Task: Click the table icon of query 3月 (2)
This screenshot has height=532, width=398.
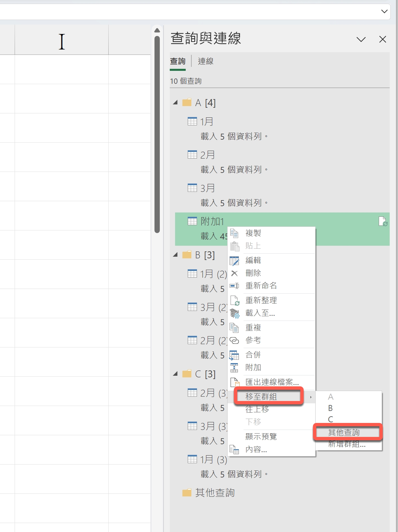Action: click(192, 307)
